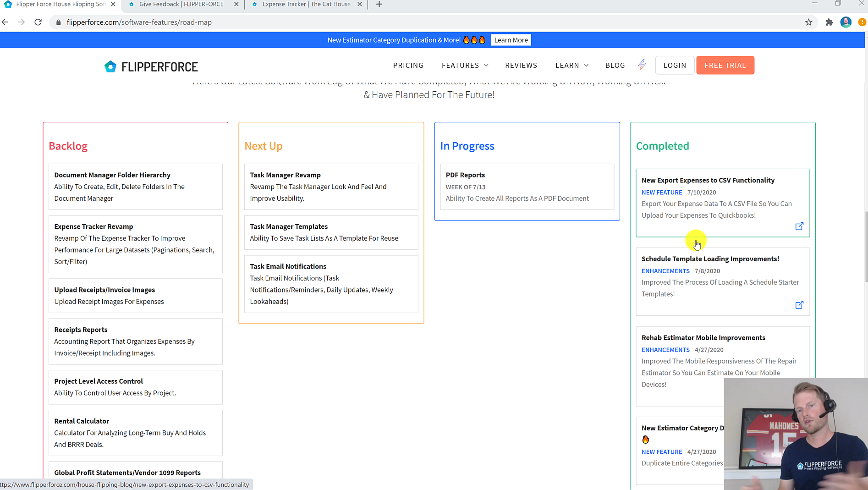This screenshot has height=490, width=868.
Task: Close the Flipper Force House Flipping tab
Action: pos(113,4)
